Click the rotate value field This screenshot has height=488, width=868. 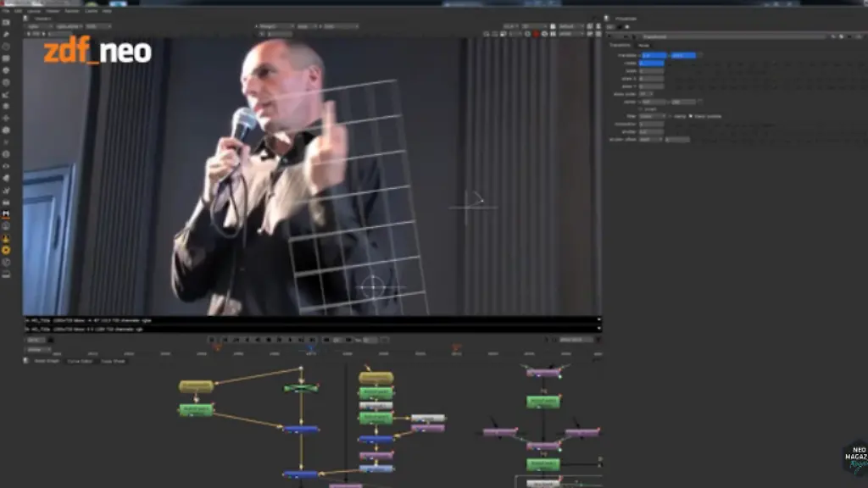tap(651, 63)
